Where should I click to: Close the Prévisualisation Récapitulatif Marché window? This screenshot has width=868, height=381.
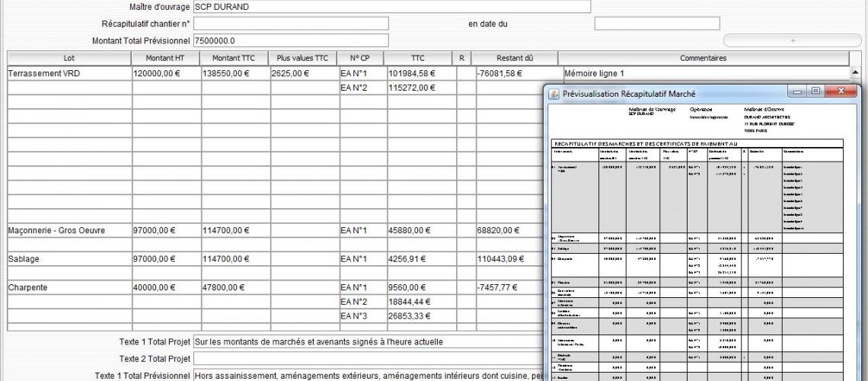click(841, 91)
